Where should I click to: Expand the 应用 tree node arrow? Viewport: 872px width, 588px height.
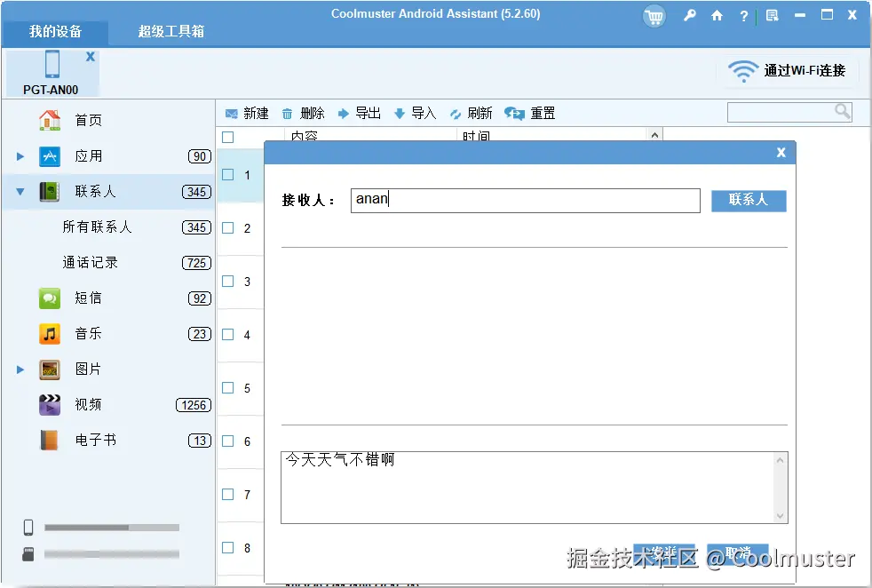pos(20,156)
